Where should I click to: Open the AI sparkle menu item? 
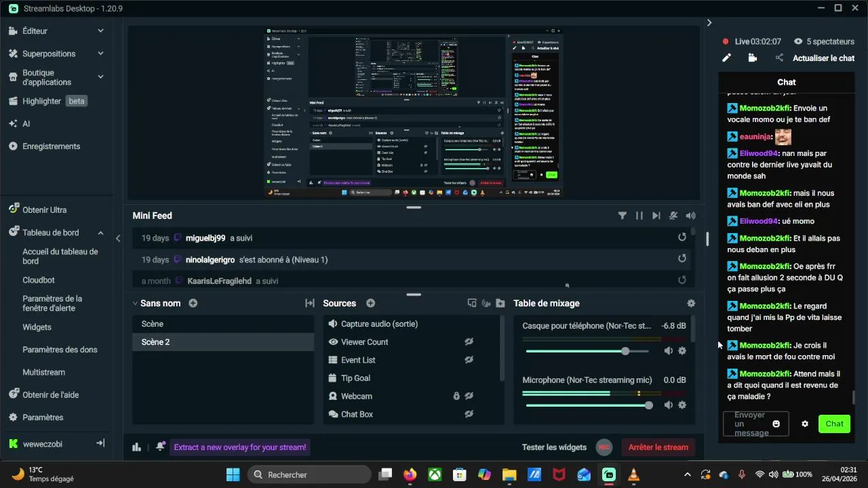[26, 124]
